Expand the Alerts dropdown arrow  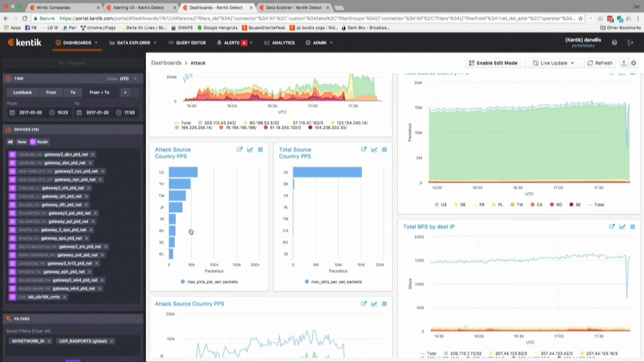click(251, 43)
